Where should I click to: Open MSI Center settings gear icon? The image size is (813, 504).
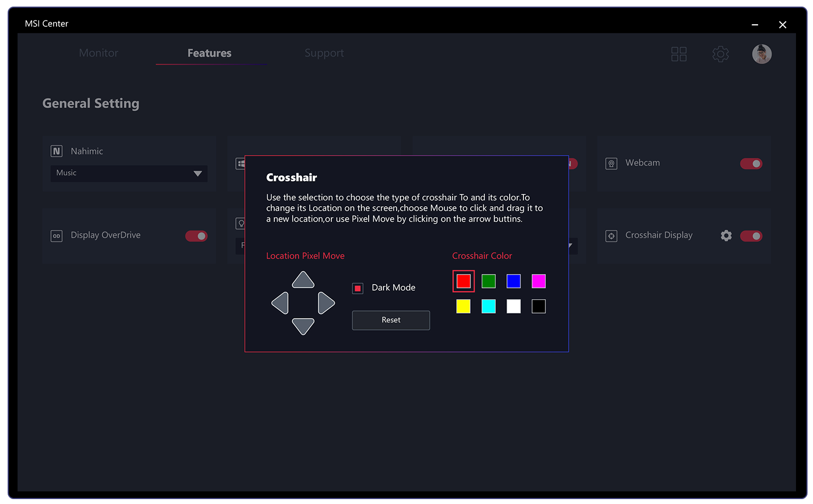tap(720, 54)
